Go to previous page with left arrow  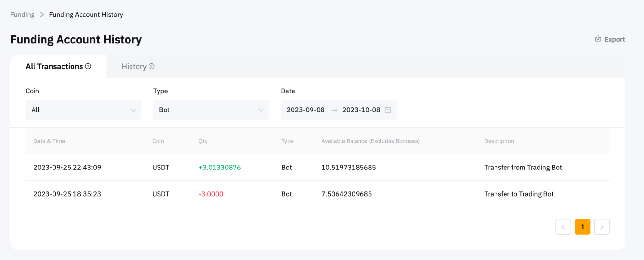pyautogui.click(x=563, y=227)
